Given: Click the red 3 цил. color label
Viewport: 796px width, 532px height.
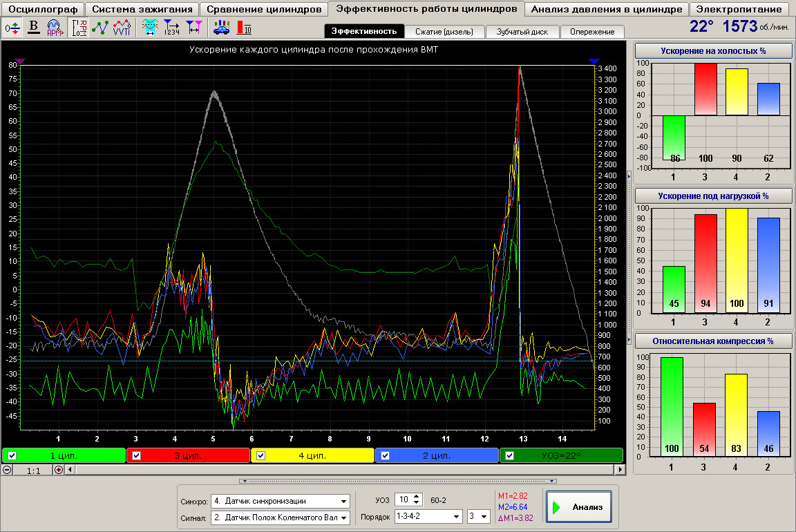Looking at the screenshot, I should click(x=189, y=455).
